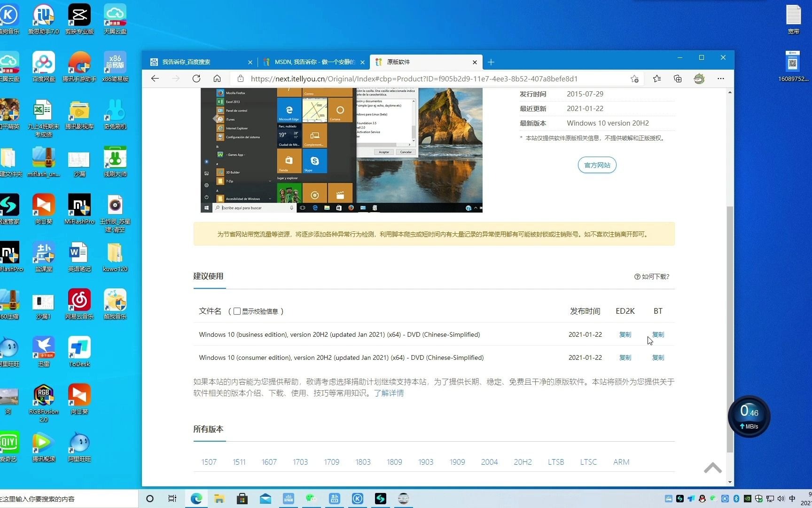Open Task View on taskbar

172,499
